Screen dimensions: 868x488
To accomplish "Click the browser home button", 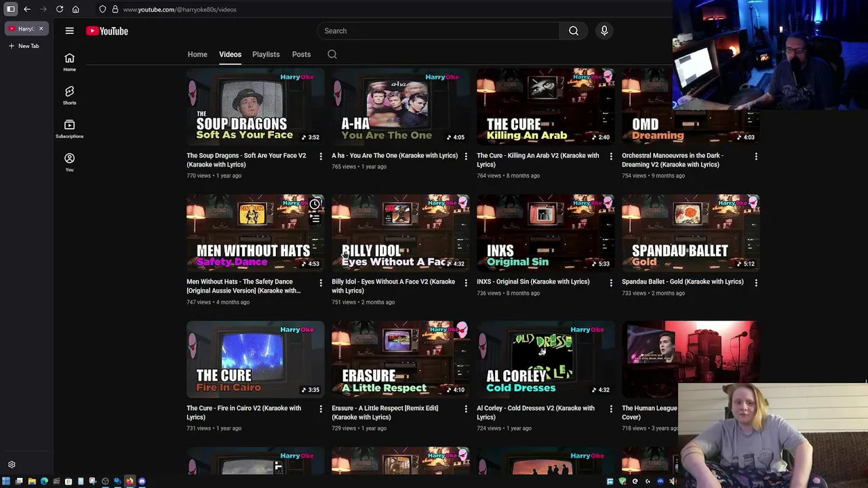I will point(76,9).
